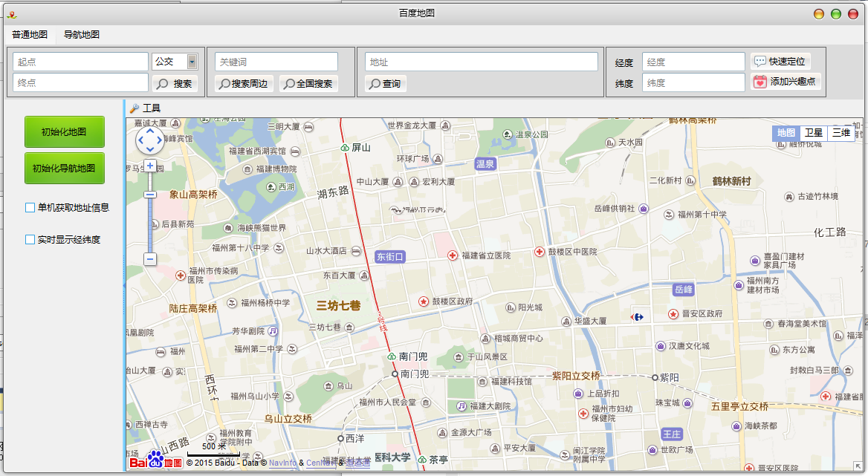Click the 温泉公园 park icon

[x=507, y=134]
